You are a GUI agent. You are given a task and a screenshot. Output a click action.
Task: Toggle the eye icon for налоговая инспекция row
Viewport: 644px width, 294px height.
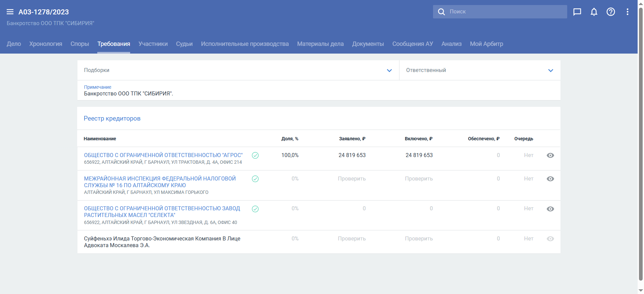(x=550, y=179)
